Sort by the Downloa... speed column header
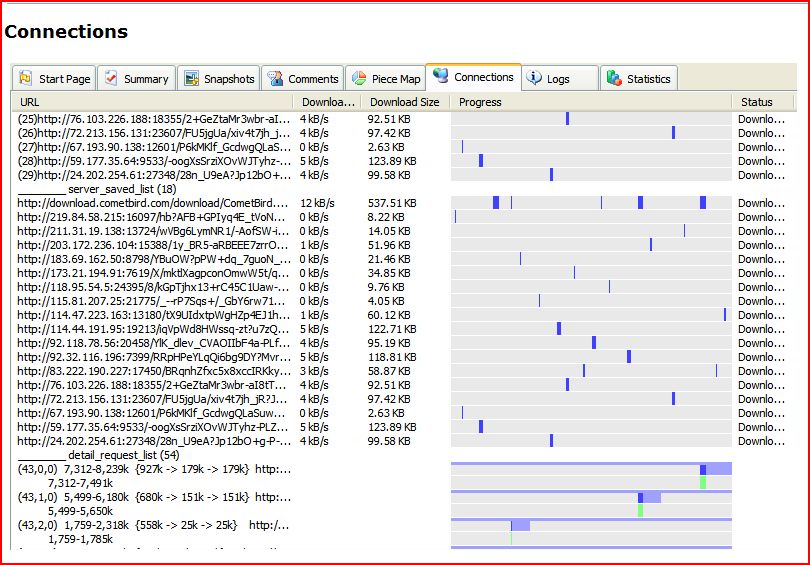 (327, 102)
